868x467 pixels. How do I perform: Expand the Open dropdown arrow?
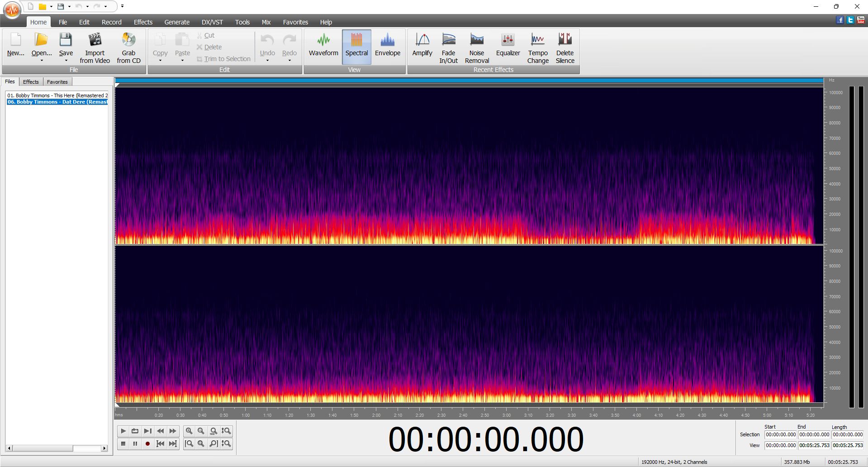[x=42, y=61]
